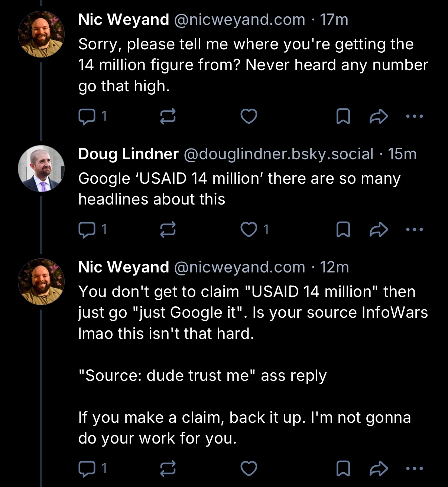
Task: Reply to Nic Weyand's 12m post
Action: [87, 469]
